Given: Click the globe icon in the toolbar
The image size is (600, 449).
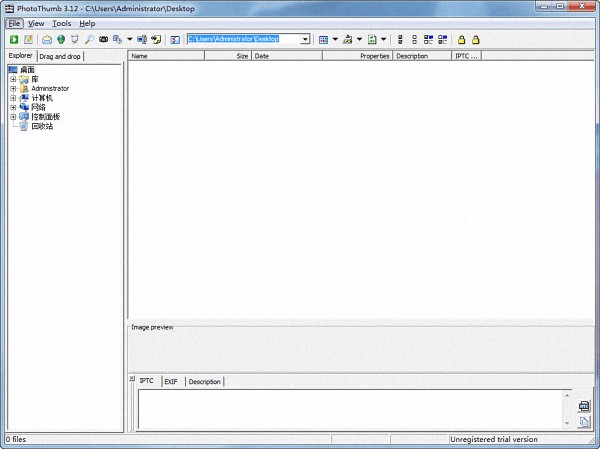Looking at the screenshot, I should pyautogui.click(x=60, y=39).
